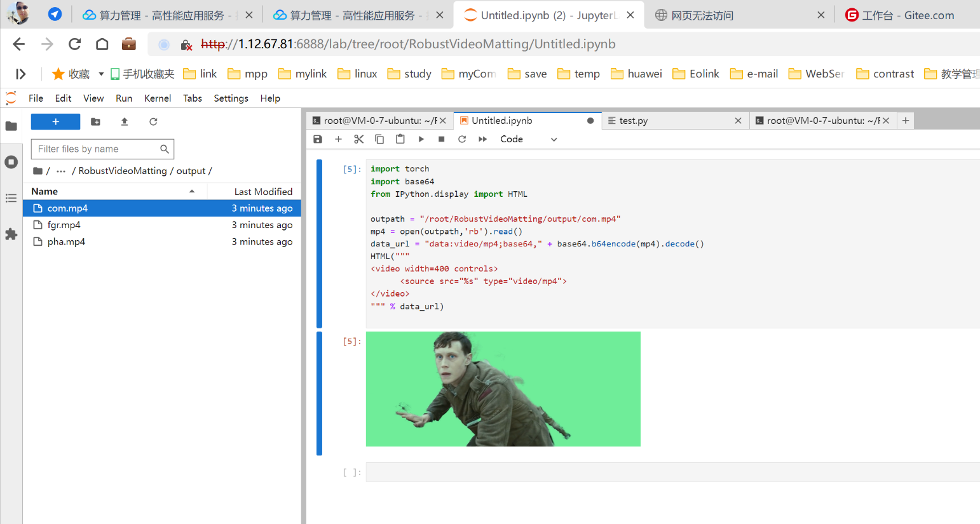Create new folder in file browser
This screenshot has height=524, width=980.
click(95, 122)
